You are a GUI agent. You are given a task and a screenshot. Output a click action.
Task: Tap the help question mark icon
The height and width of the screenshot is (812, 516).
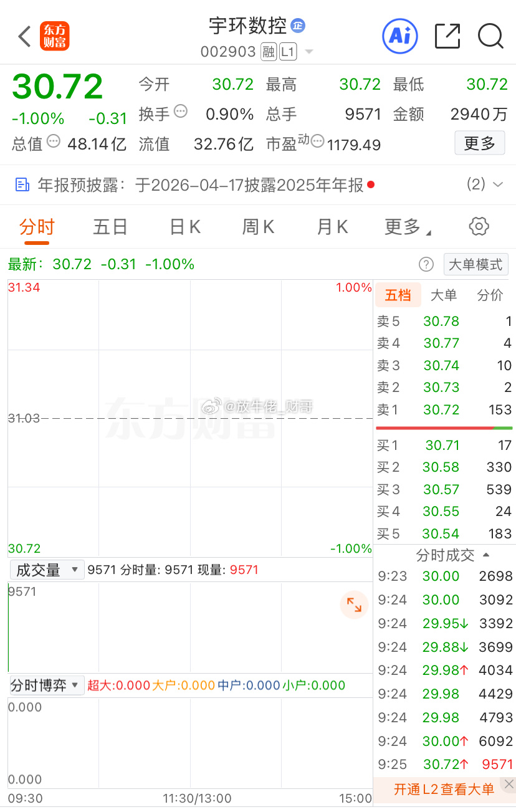tap(426, 264)
